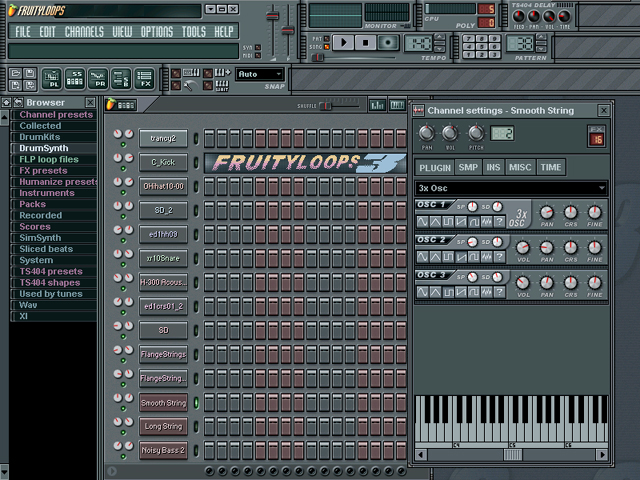
Task: Open the Playlist (PL) window
Action: [x=52, y=78]
